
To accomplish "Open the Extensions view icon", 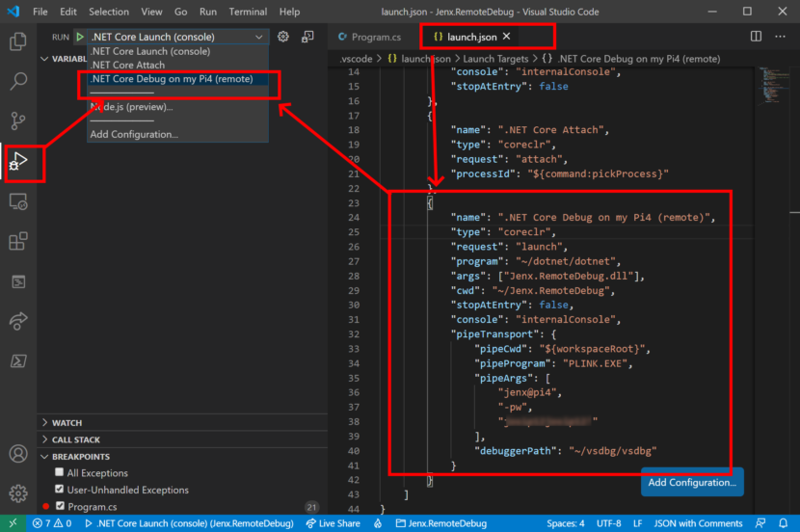I will coord(18,241).
